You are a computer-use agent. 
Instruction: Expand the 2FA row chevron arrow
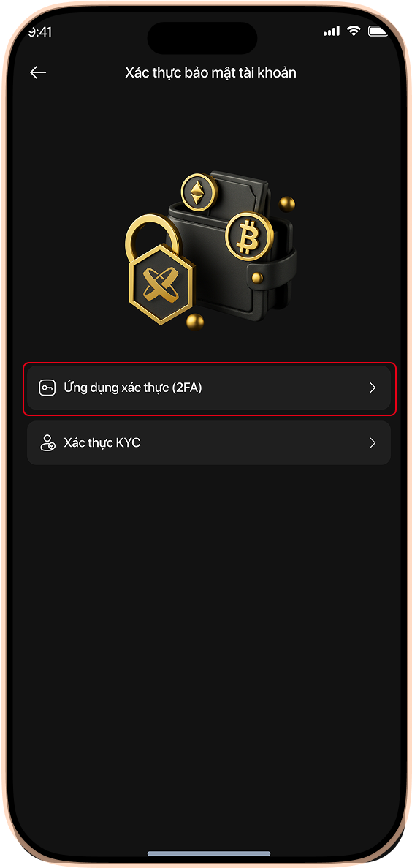click(372, 388)
